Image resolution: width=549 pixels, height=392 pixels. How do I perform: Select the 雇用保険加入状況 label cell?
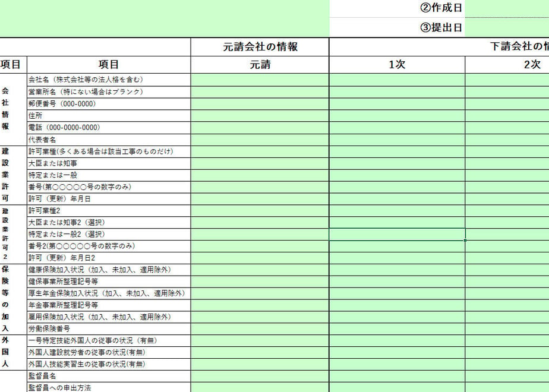109,317
